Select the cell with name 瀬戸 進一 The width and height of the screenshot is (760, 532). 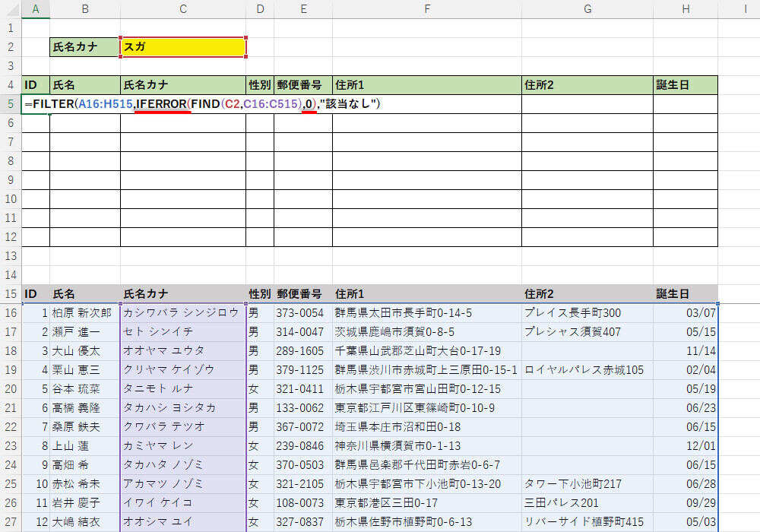pyautogui.click(x=85, y=332)
